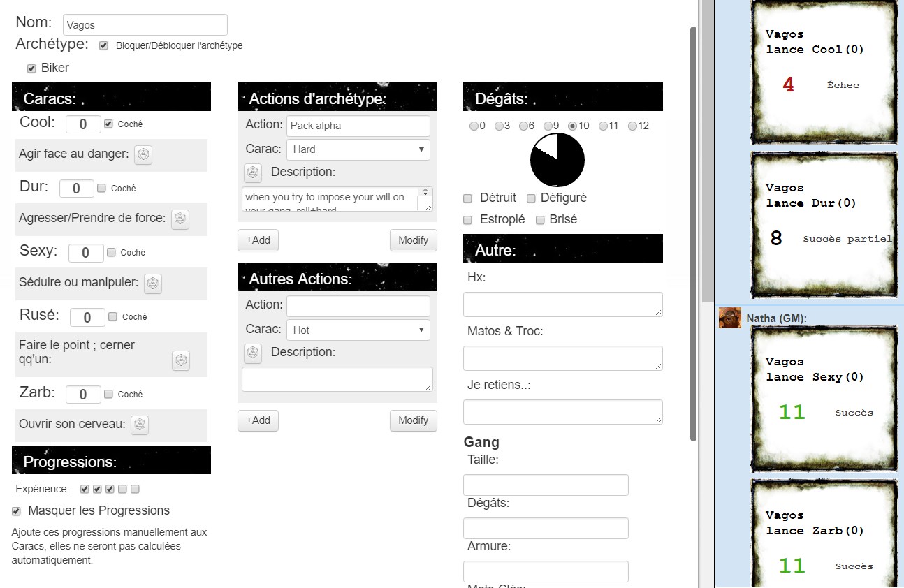Roll dice for Faire le point
The height and width of the screenshot is (588, 904).
[x=181, y=360]
